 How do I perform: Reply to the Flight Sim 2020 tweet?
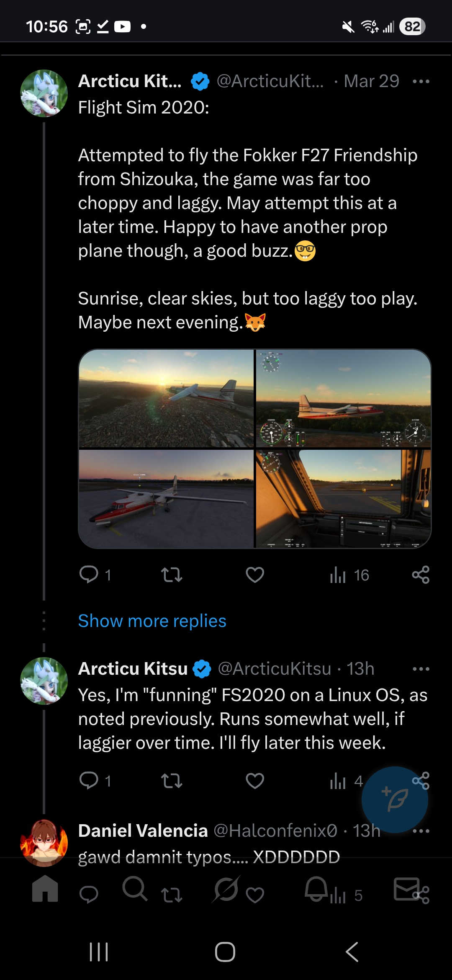89,575
